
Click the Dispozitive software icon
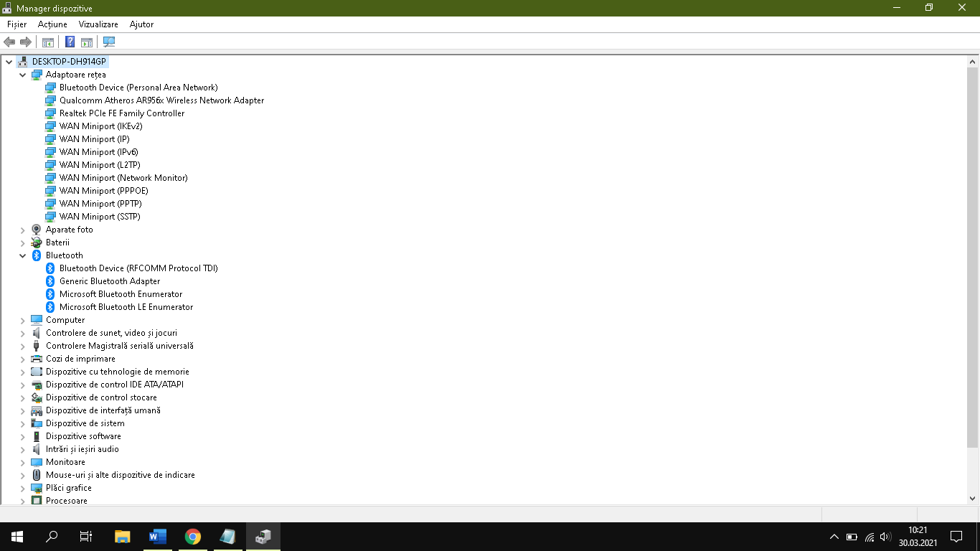point(37,436)
